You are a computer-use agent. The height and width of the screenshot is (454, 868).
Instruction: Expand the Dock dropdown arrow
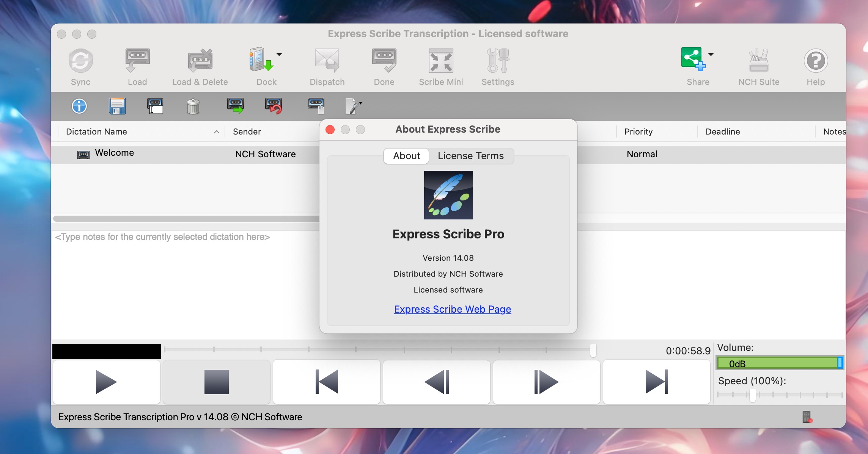(x=279, y=55)
